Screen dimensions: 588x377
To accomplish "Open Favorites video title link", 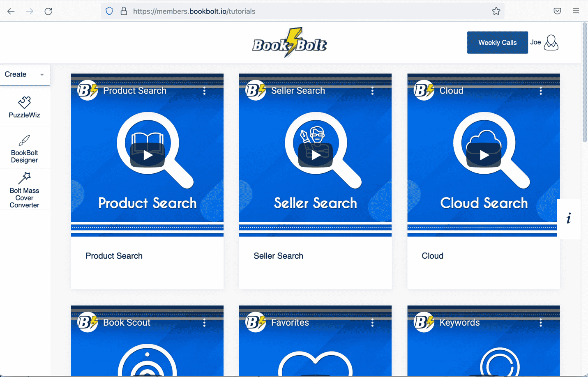I will click(x=290, y=323).
